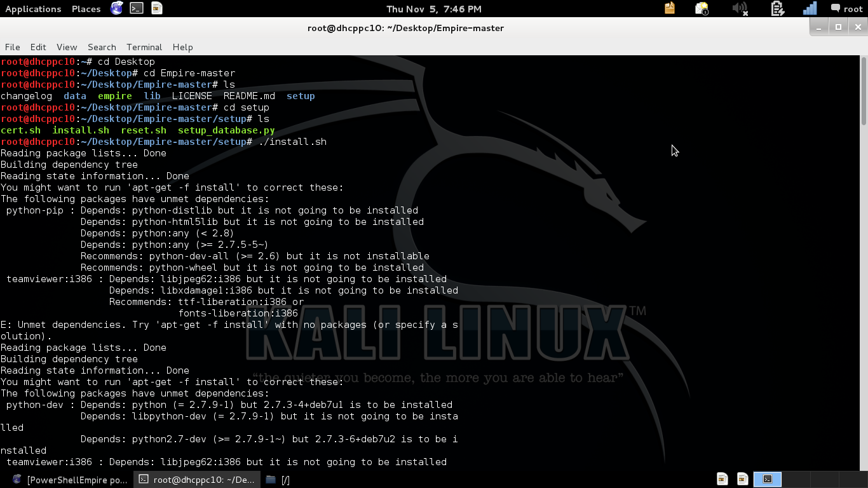Open the mail notification tray icon

tap(702, 8)
